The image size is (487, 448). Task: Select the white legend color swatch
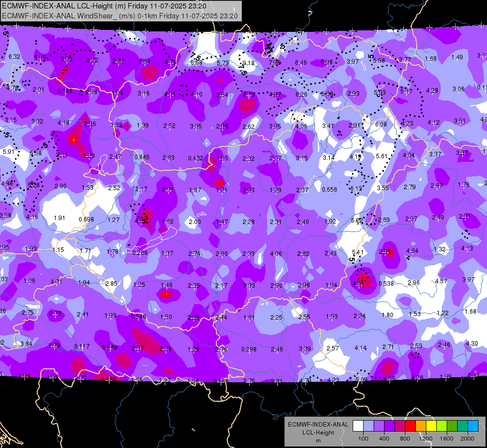358,426
